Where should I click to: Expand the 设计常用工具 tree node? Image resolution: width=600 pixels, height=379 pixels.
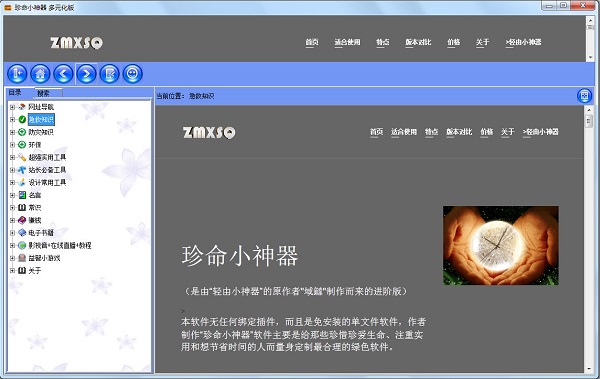[12, 183]
